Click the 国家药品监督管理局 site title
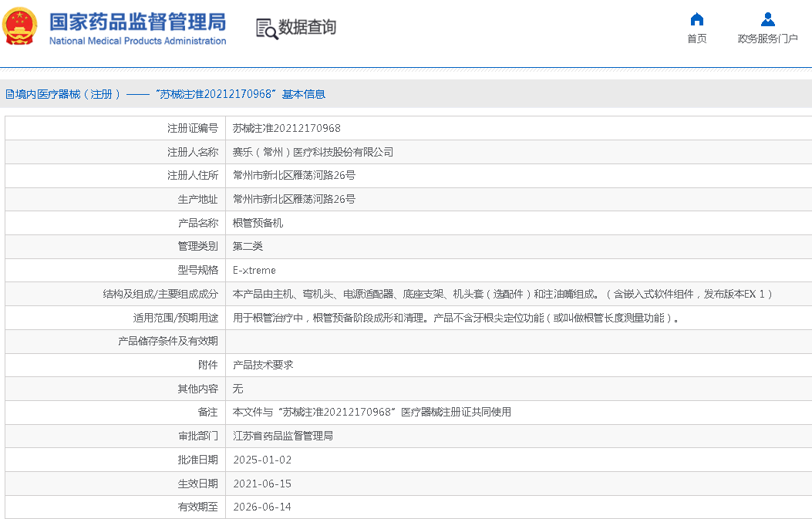812x519 pixels. (x=137, y=21)
